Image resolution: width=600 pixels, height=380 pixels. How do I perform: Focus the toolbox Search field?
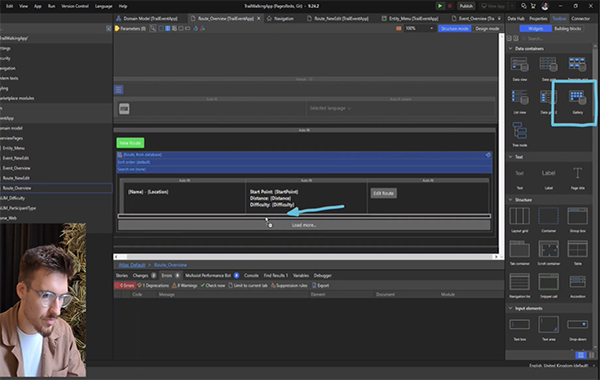pos(555,39)
